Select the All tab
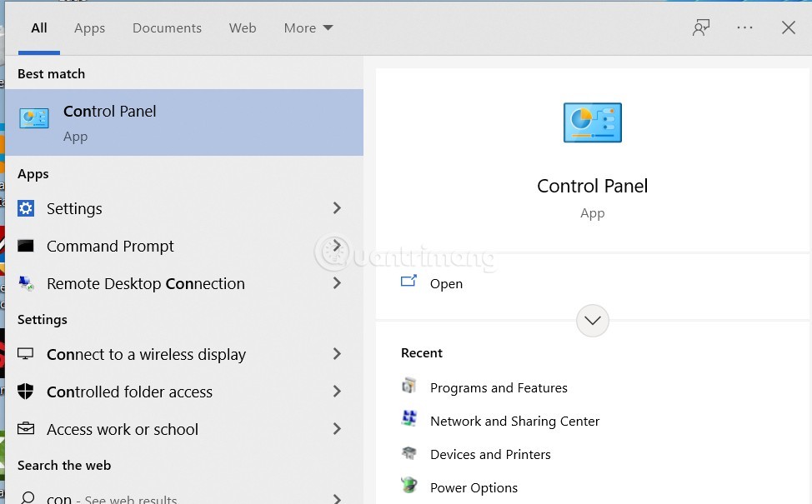Screen dimensions: 812x504 39,28
